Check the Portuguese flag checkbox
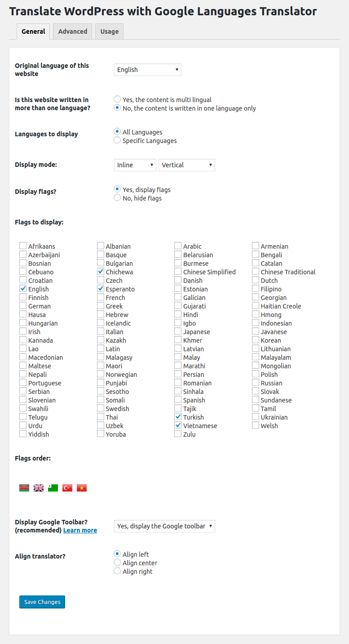The width and height of the screenshot is (349, 644). [x=23, y=383]
